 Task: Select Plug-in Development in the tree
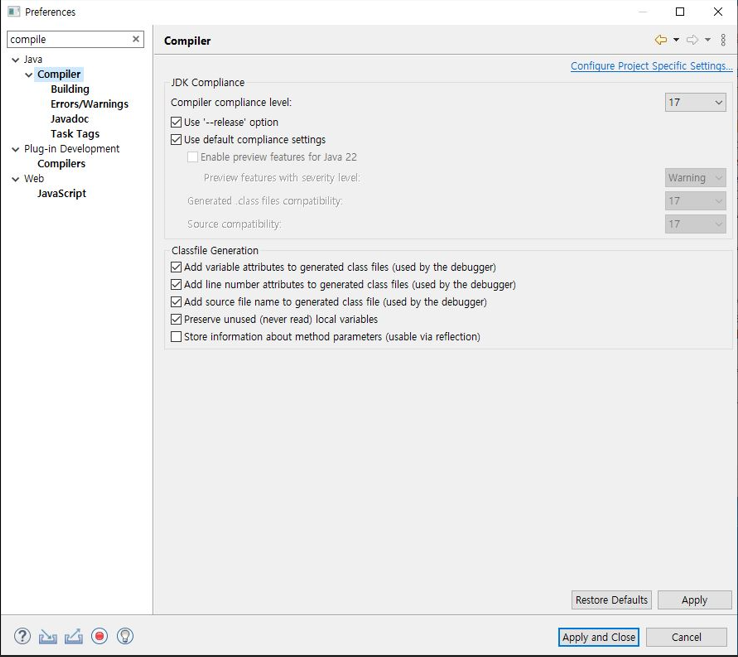(x=72, y=149)
